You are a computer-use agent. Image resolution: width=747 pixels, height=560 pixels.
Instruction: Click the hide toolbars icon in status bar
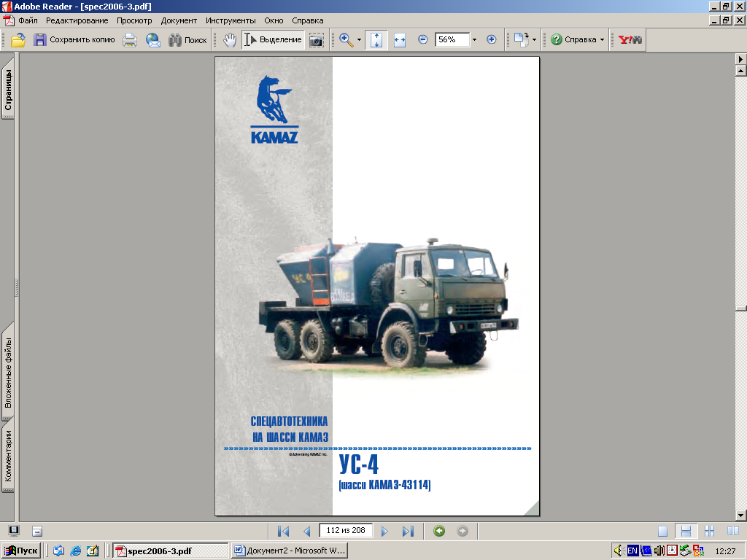37,531
